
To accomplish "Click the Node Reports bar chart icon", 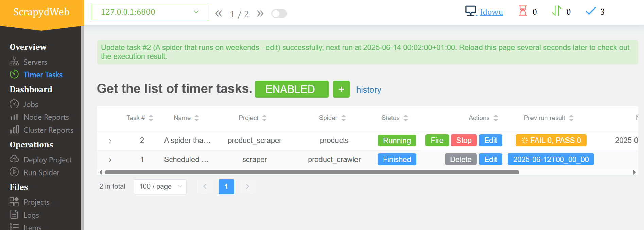I will (14, 117).
